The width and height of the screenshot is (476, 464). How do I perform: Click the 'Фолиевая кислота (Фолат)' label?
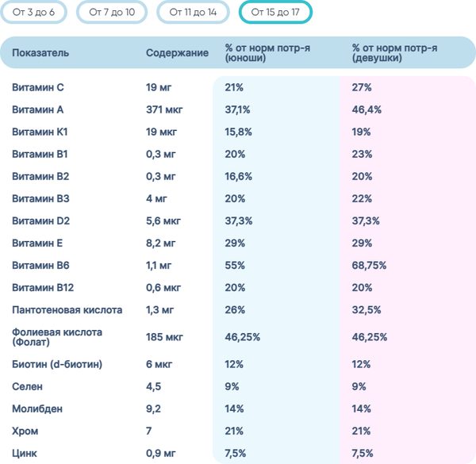click(57, 337)
